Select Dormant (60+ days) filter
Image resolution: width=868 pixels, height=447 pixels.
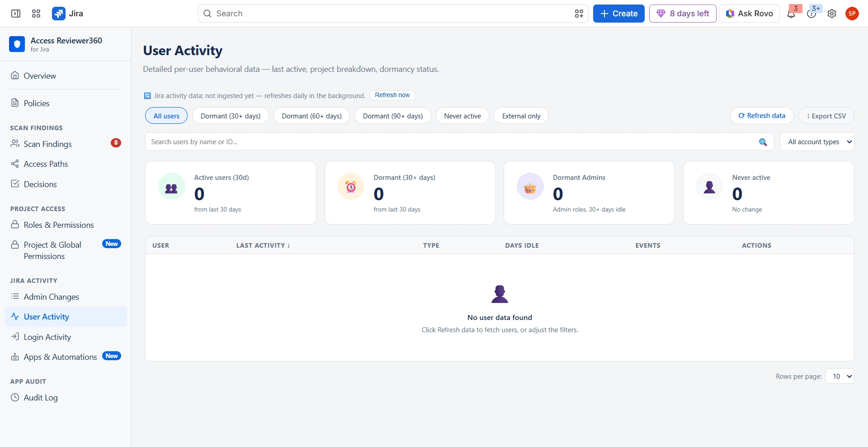(311, 116)
